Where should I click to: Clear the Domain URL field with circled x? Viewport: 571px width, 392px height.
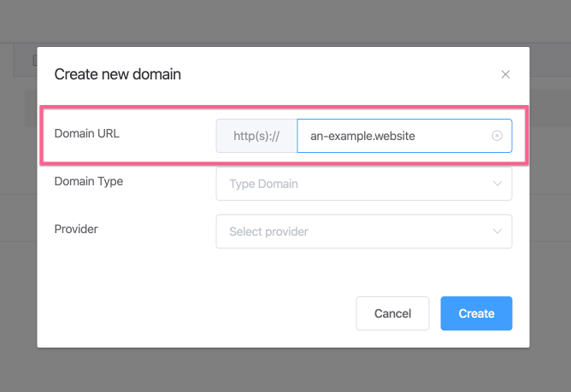497,136
